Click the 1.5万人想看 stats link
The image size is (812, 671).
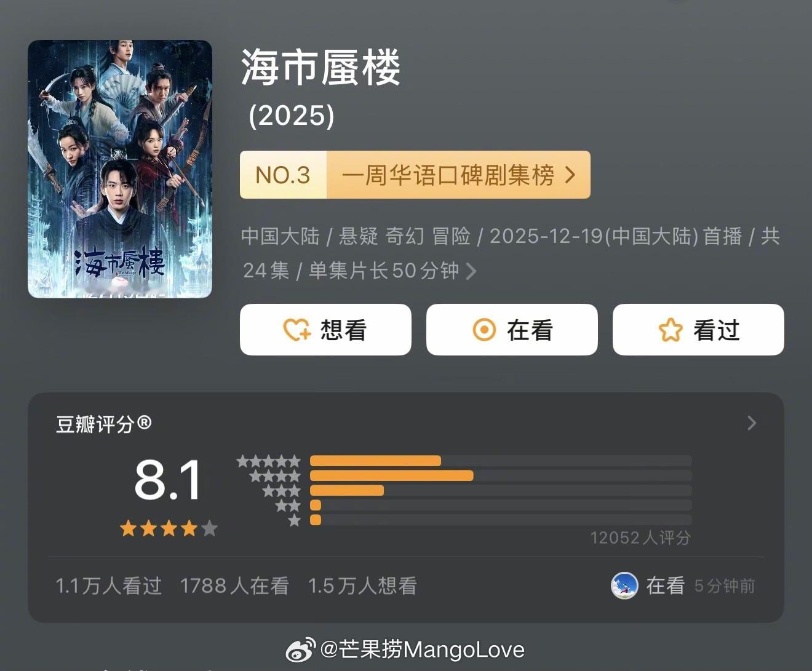362,586
